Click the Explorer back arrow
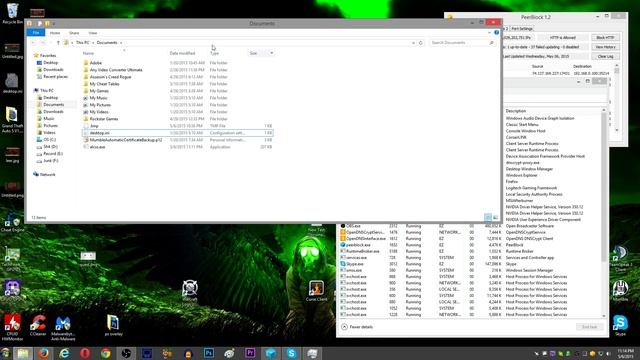Viewport: 640px width, 360px height. coord(33,42)
